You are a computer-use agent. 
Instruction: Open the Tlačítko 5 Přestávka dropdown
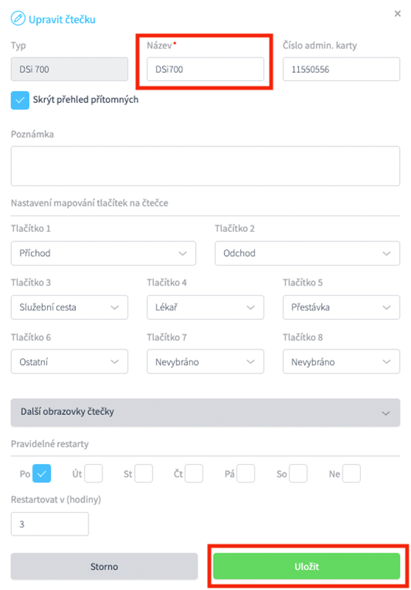(x=341, y=307)
